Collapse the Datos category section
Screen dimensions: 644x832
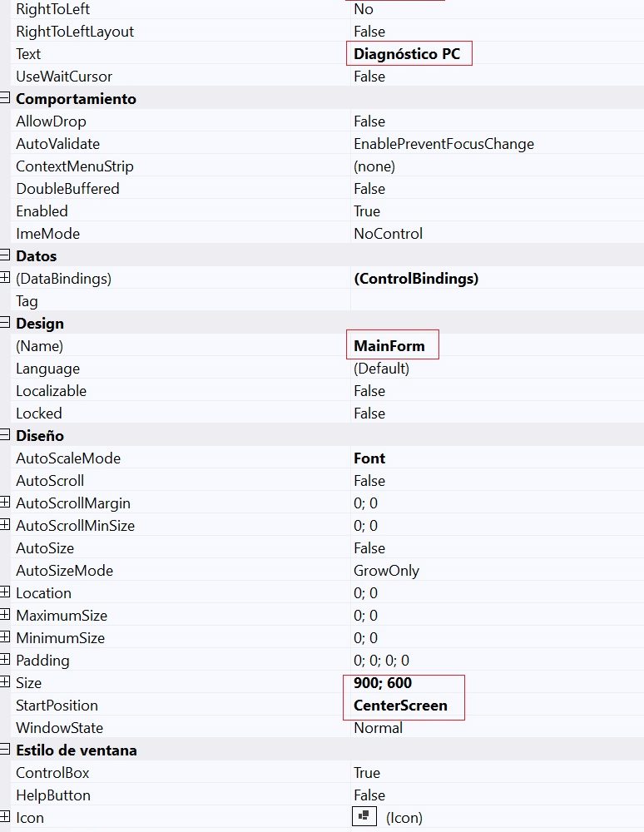[x=5, y=256]
